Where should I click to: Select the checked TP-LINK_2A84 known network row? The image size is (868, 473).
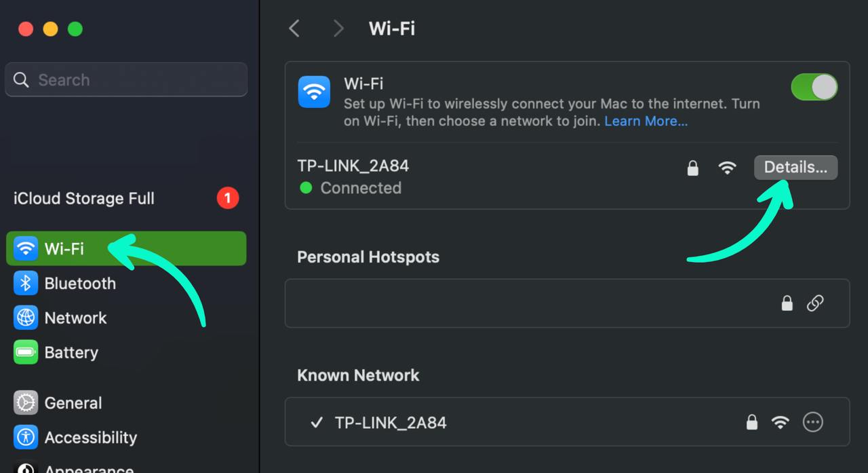567,422
